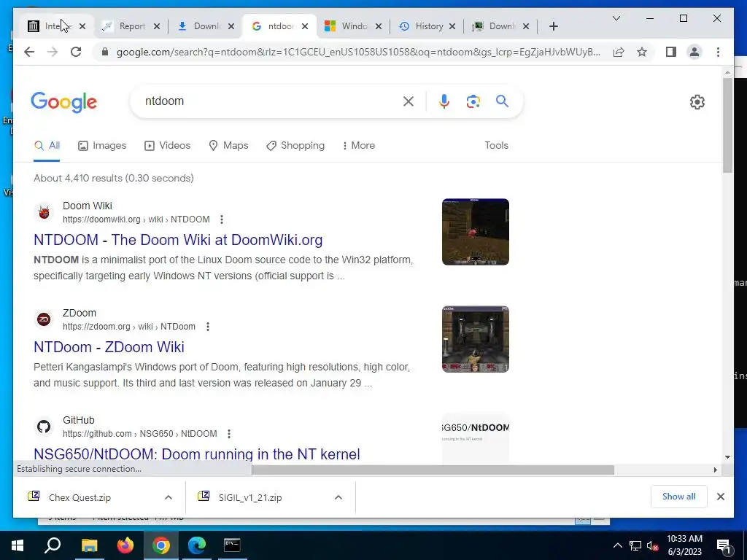Open options for GitHub result

(229, 434)
